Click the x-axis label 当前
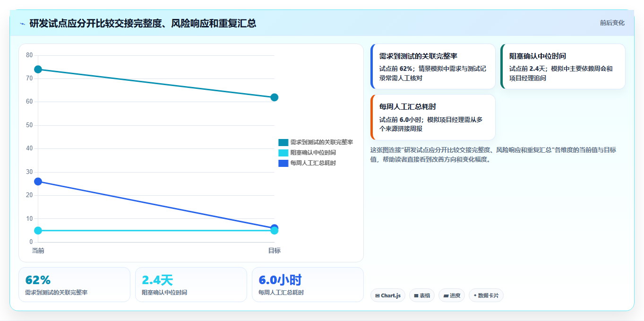 pos(38,251)
